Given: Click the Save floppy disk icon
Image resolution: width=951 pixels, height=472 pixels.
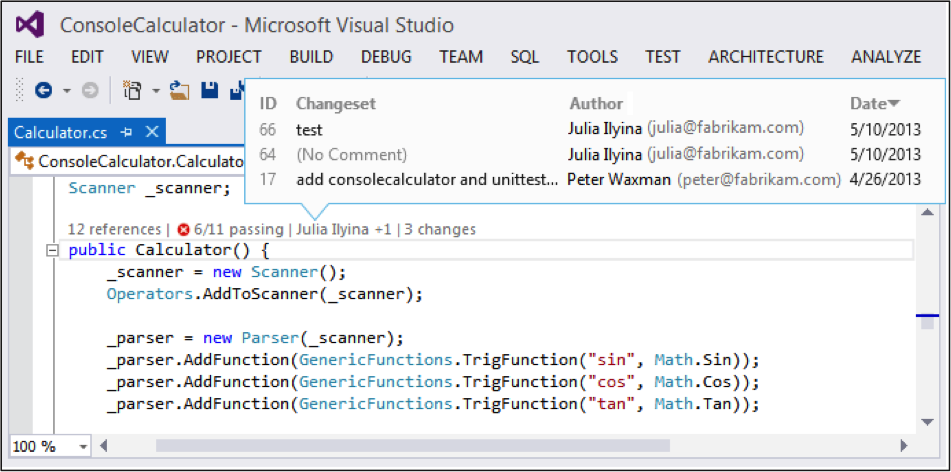Looking at the screenshot, I should (209, 90).
